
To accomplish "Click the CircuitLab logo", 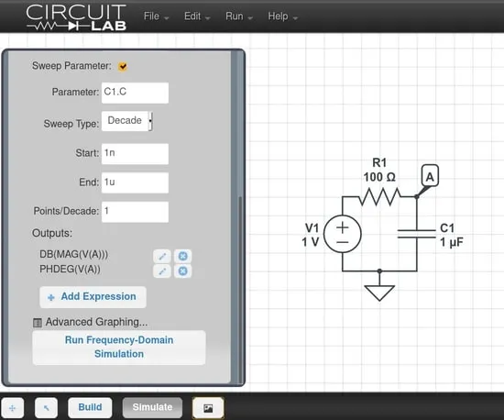I will click(x=76, y=17).
